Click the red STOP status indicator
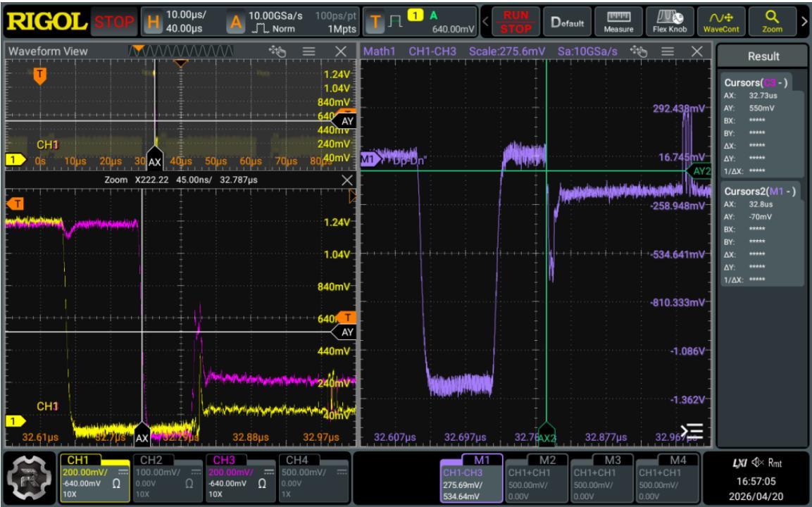This screenshot has height=507, width=812. pyautogui.click(x=114, y=22)
